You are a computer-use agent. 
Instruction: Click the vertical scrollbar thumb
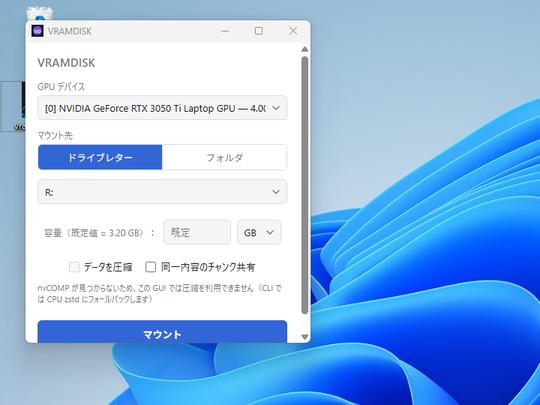[x=304, y=185]
